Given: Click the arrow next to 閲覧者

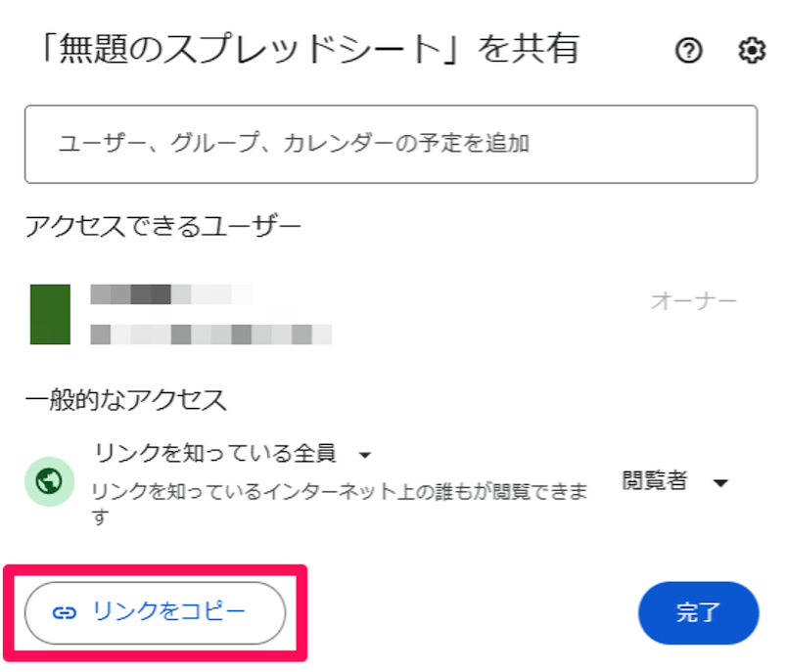Looking at the screenshot, I should (721, 483).
